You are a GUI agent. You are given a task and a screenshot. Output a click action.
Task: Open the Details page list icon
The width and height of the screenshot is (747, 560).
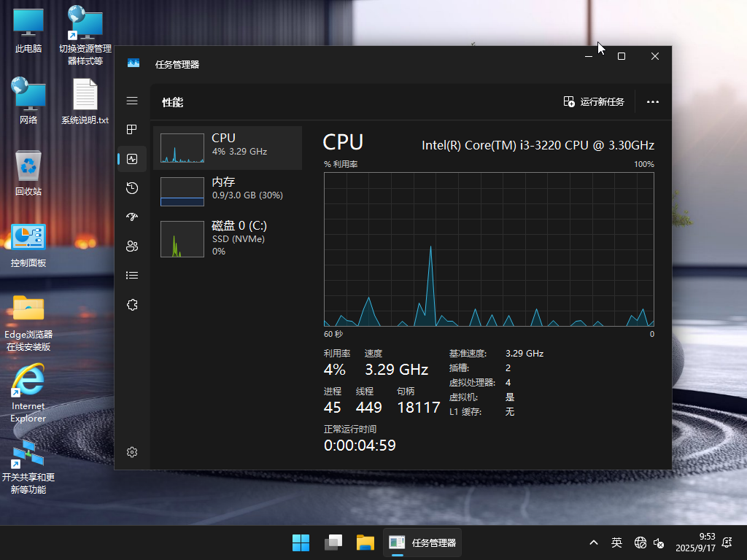pyautogui.click(x=132, y=275)
